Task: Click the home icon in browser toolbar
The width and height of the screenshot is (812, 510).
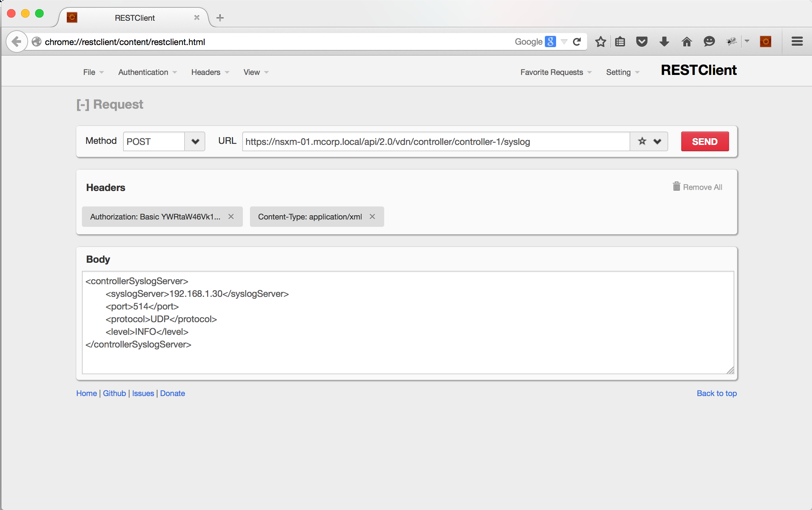Action: pyautogui.click(x=687, y=42)
